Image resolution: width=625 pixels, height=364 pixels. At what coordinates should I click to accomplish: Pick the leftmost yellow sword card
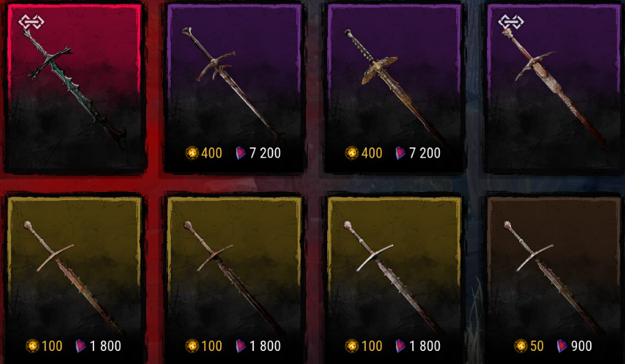(x=74, y=279)
